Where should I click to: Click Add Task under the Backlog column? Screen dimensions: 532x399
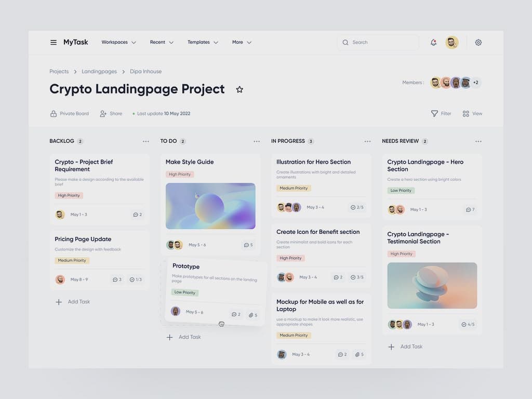[x=73, y=302]
